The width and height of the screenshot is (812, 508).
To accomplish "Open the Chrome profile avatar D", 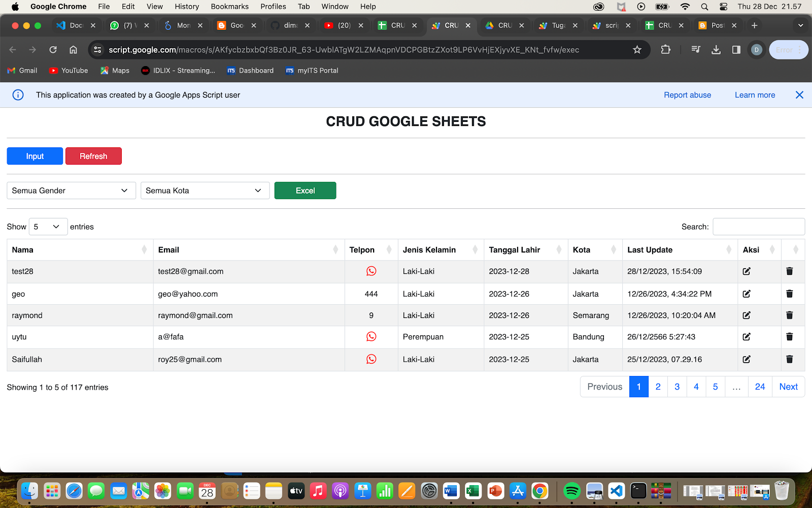I will click(x=756, y=50).
